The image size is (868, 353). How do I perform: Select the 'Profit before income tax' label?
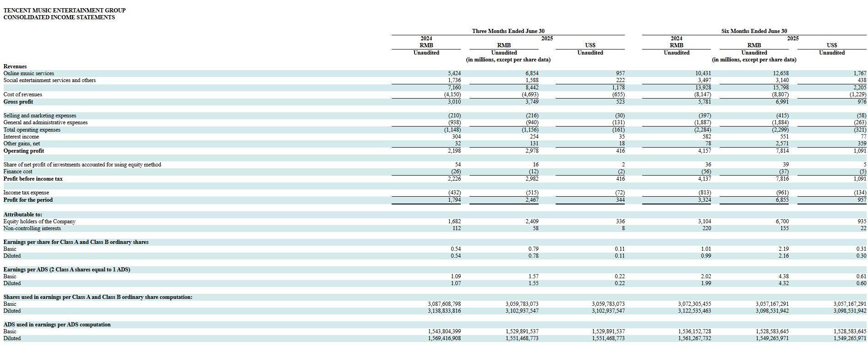click(33, 179)
